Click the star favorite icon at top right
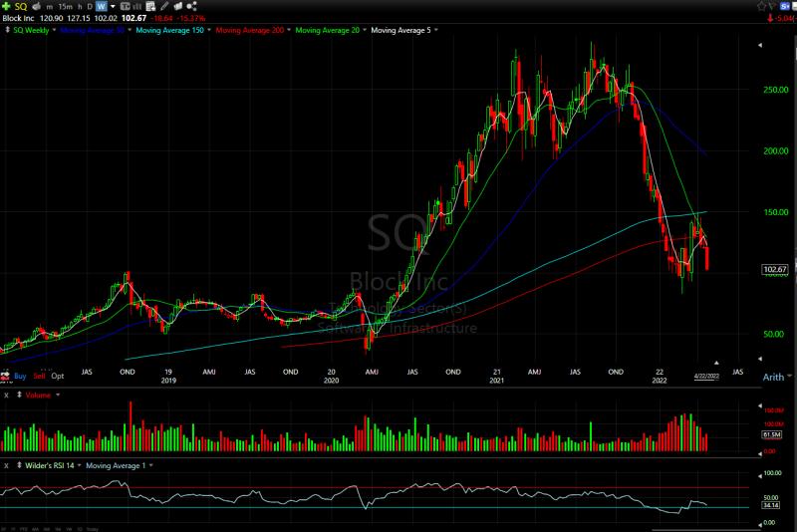Screen dimensions: 797x532 coord(761,6)
